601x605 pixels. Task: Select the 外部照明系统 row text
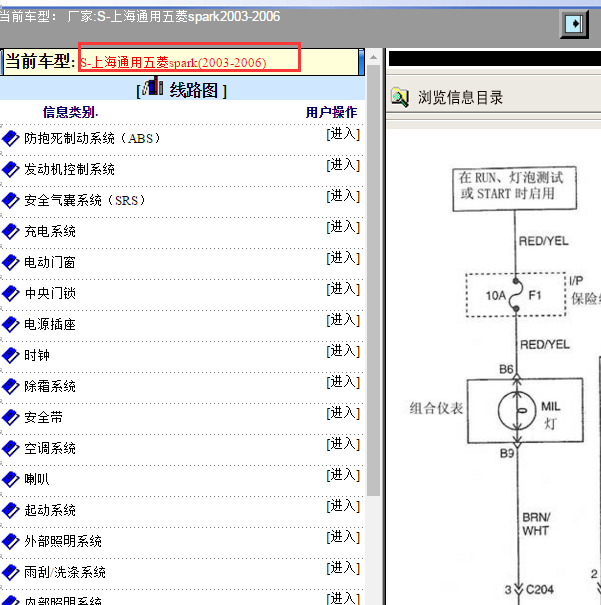(x=63, y=541)
